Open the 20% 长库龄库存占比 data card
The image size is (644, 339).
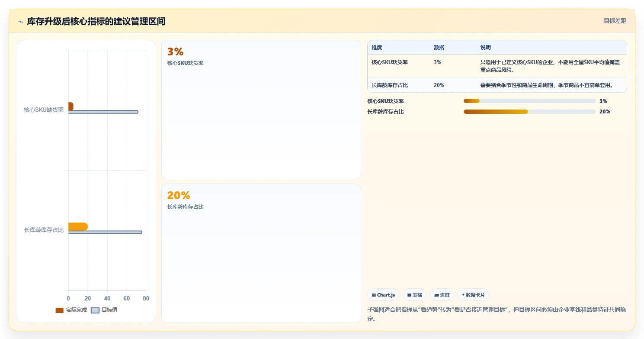tap(261, 253)
